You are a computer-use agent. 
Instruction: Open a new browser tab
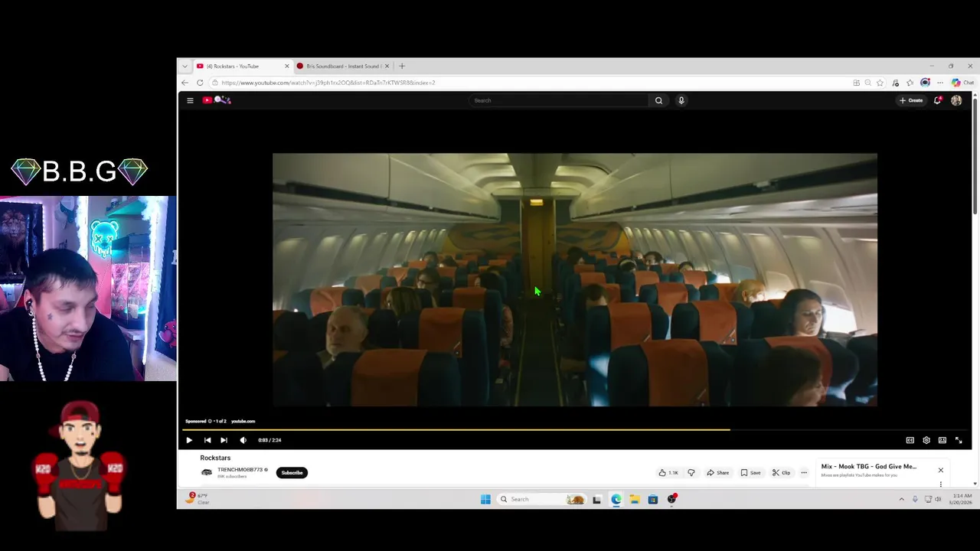[x=402, y=66]
